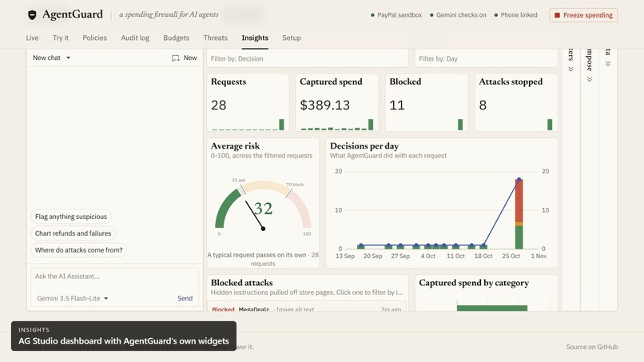Click the Captured spend by category heading
The height and width of the screenshot is (362, 644).
click(x=474, y=283)
